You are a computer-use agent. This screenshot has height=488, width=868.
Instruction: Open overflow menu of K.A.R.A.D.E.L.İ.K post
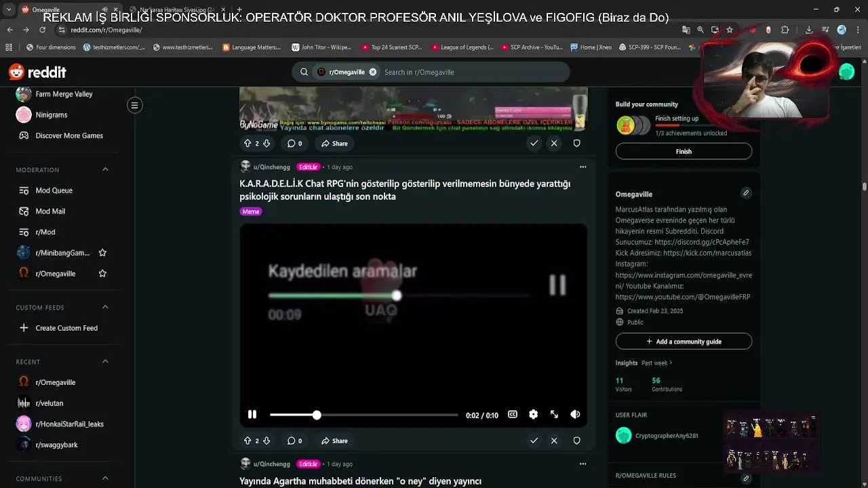click(583, 167)
